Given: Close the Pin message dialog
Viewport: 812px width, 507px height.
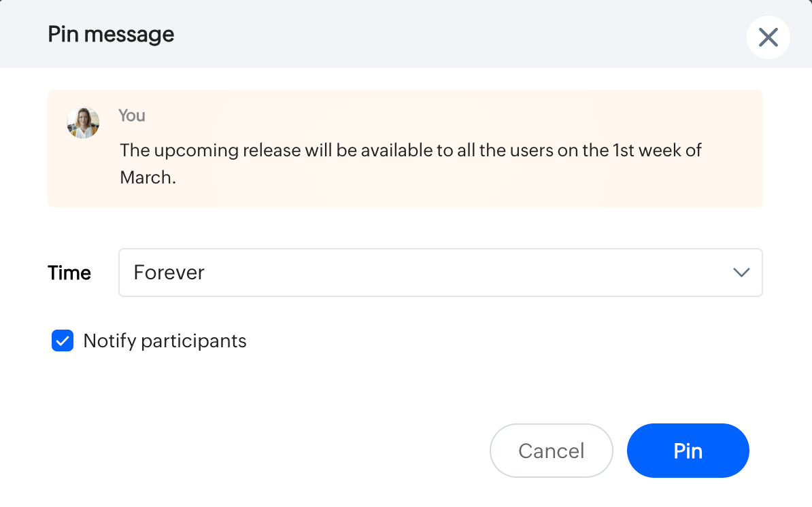Looking at the screenshot, I should [x=768, y=37].
